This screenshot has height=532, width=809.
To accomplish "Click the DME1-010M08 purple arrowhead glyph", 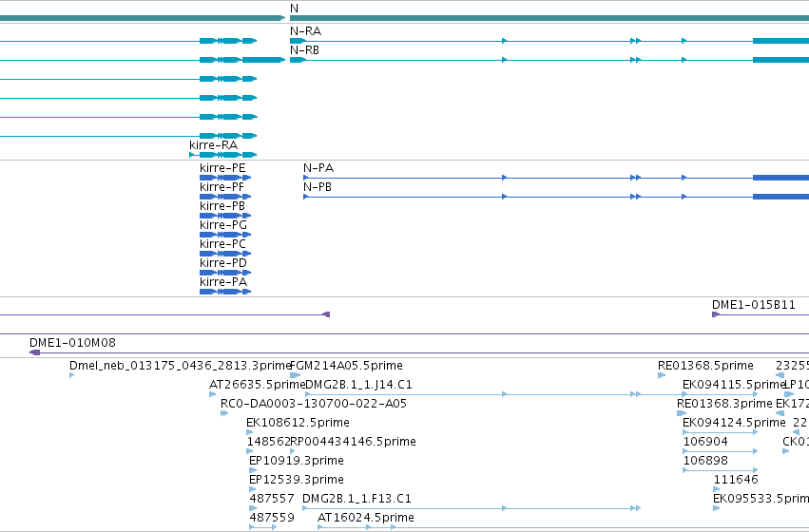I will 35,352.
